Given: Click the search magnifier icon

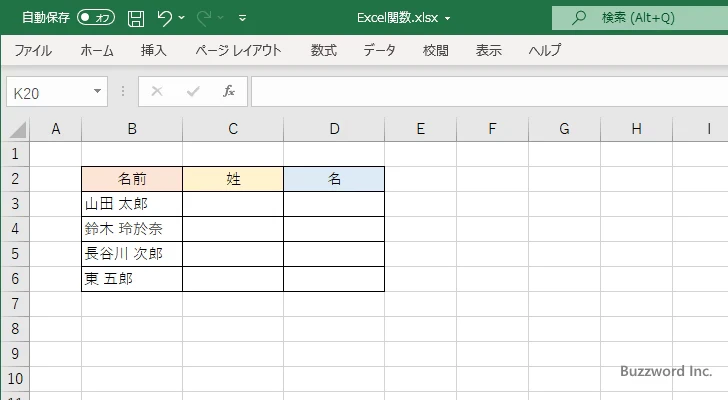Looking at the screenshot, I should 578,17.
